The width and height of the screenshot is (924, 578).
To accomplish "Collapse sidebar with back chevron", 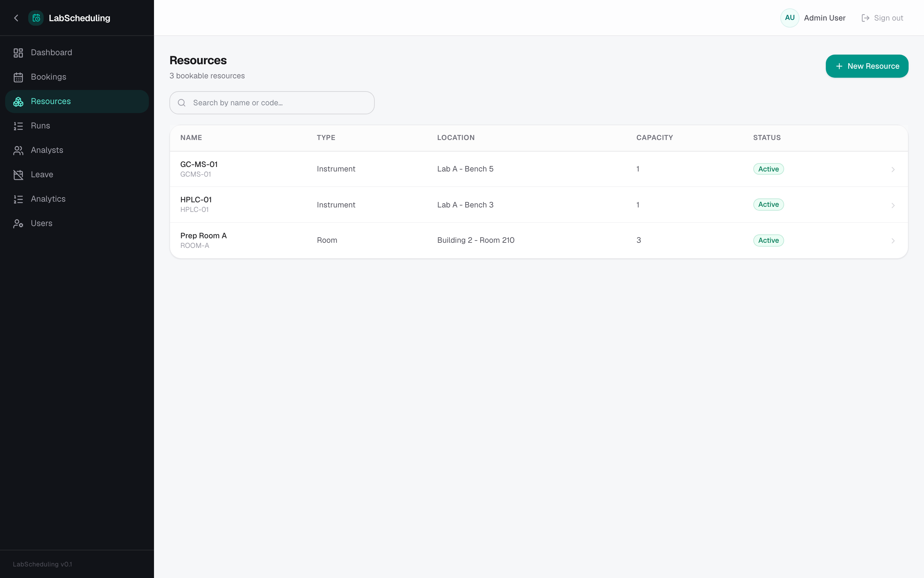I will coord(16,18).
